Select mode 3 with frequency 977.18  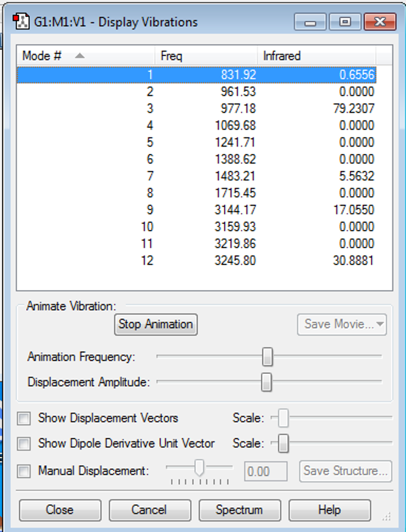coord(196,109)
